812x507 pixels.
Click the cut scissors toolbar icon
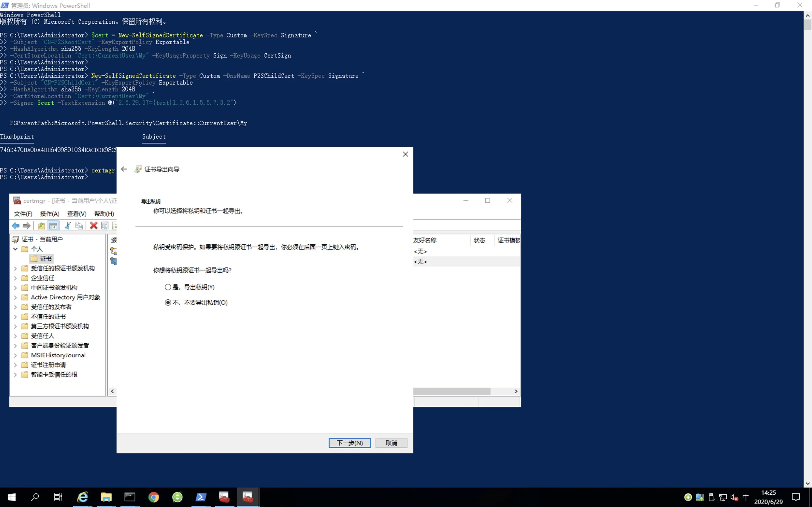pyautogui.click(x=68, y=226)
